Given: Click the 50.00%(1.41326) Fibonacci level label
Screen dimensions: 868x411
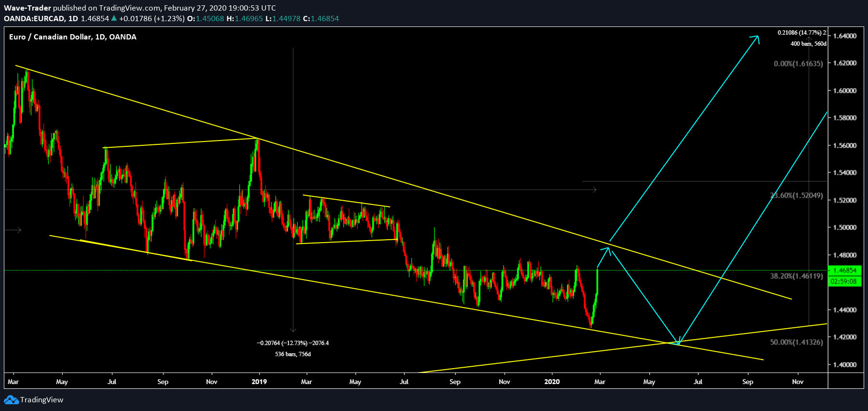Looking at the screenshot, I should [796, 342].
